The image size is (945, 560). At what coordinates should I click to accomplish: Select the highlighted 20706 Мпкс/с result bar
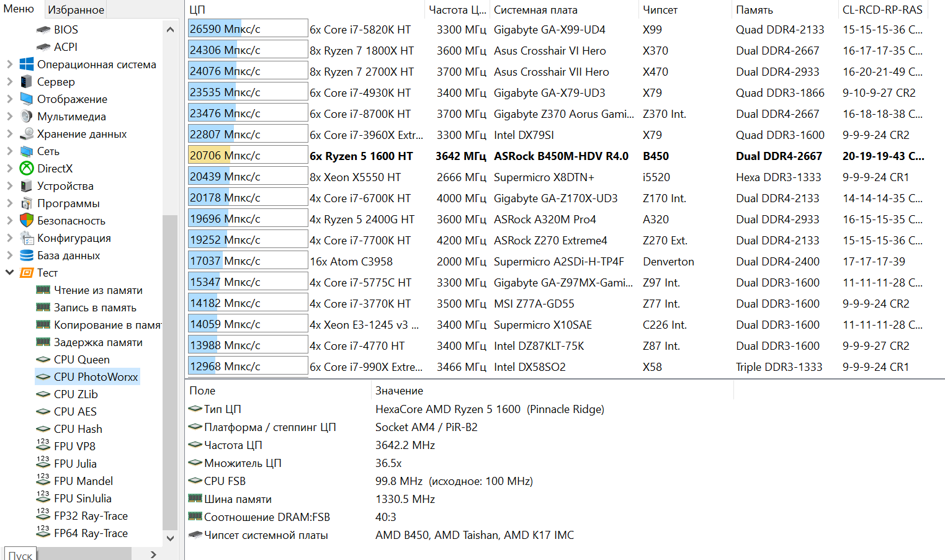248,156
